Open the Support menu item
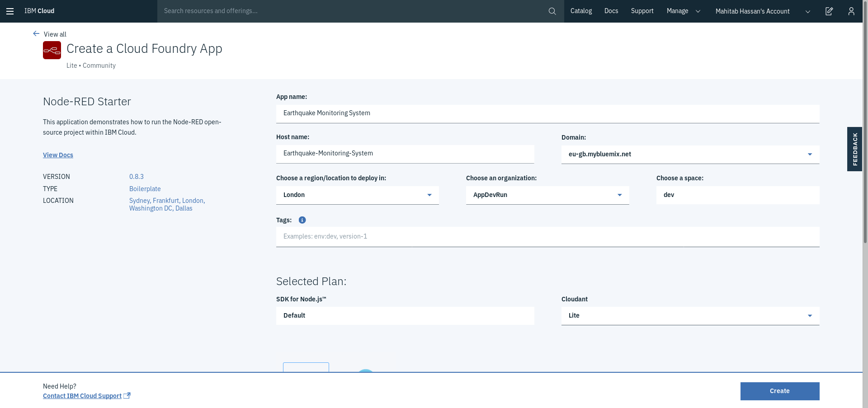This screenshot has height=408, width=868. pyautogui.click(x=642, y=11)
